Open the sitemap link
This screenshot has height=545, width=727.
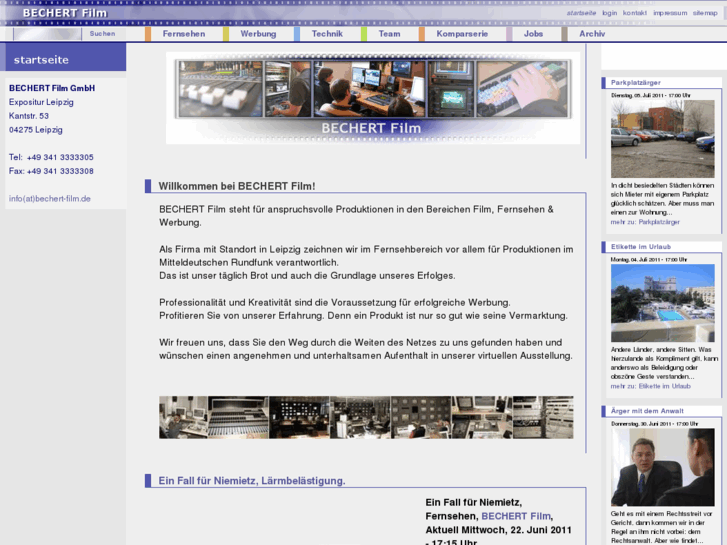[705, 13]
